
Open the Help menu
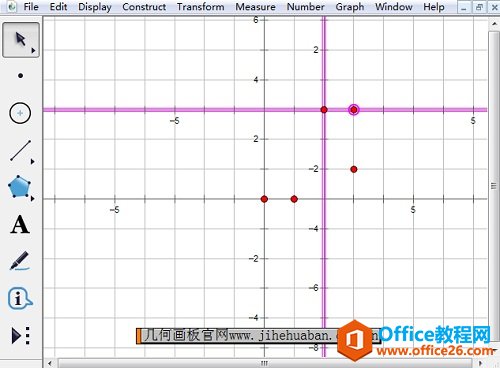coord(434,7)
